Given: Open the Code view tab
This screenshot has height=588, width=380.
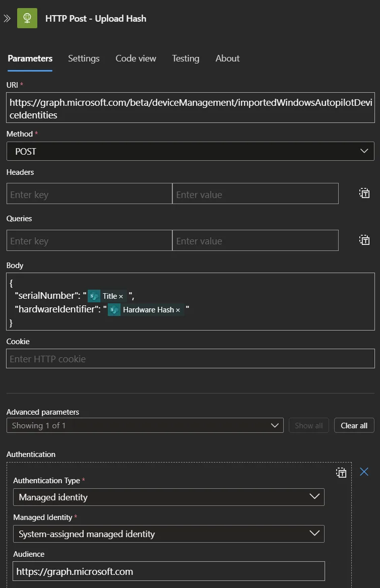Looking at the screenshot, I should 136,58.
